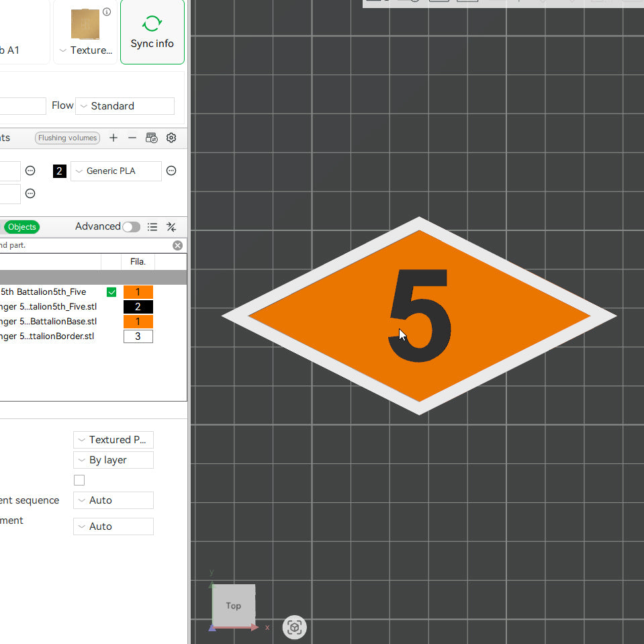Click the compare presets icon next to Advanced
Viewport: 644px width, 644px height.
(x=171, y=227)
